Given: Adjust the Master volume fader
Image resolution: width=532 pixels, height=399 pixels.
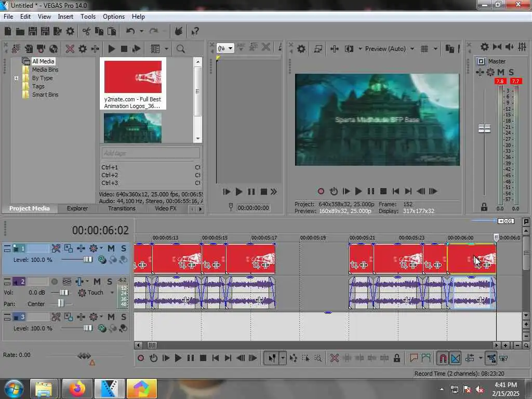Looking at the screenshot, I should coord(484,129).
